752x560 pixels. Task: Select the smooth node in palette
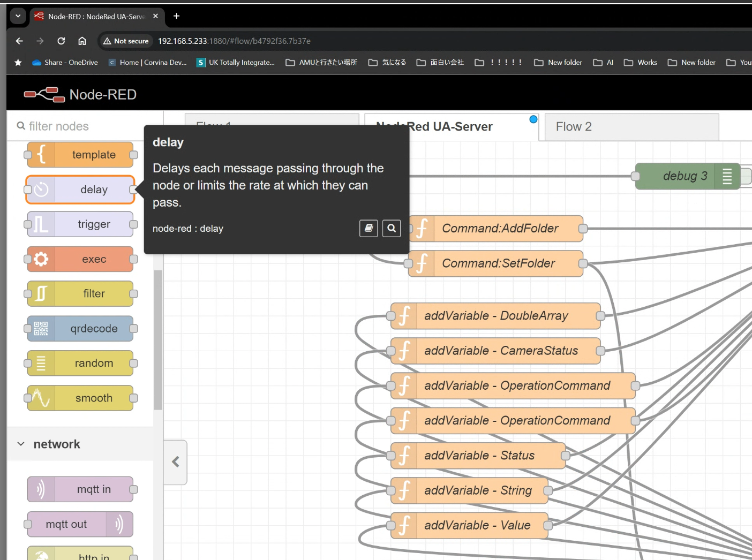point(80,398)
